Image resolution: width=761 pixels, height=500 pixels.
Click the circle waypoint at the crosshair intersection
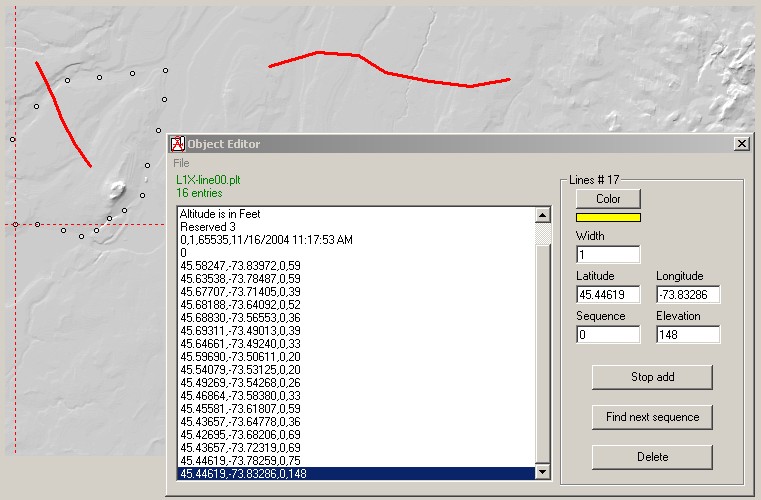16,225
